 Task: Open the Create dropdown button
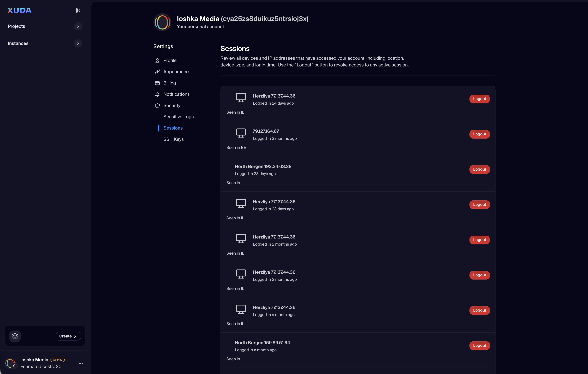68,336
